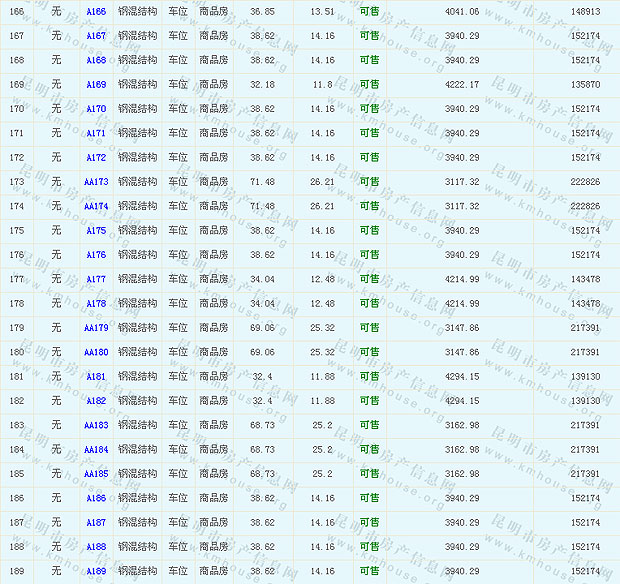620x584 pixels.
Task: Click the 可售 status in row 176
Action: [x=369, y=255]
